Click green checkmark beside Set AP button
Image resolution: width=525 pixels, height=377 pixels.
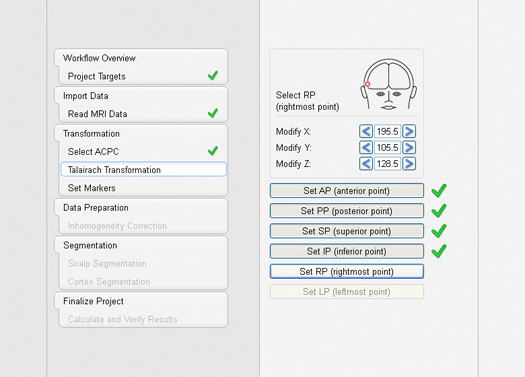[439, 190]
